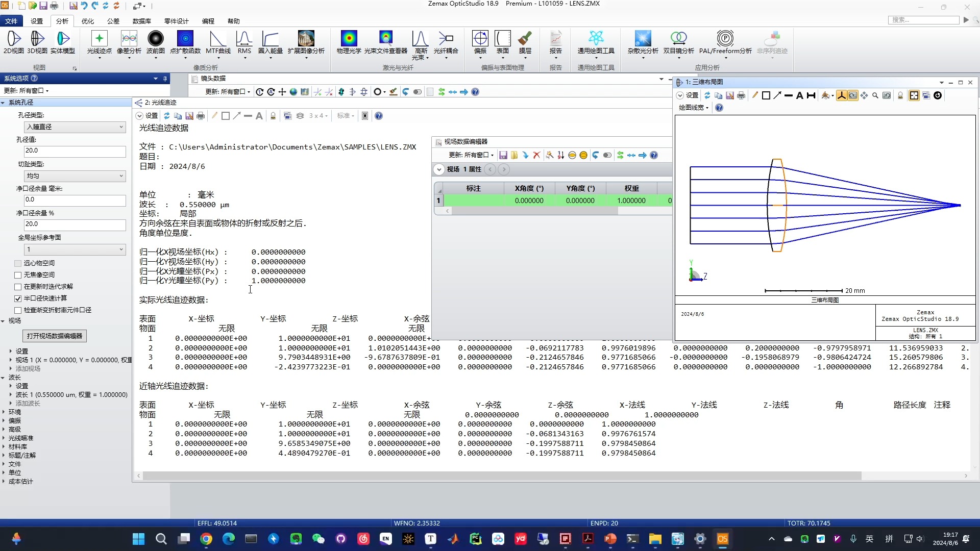
Task: Click the 打开视场数据编辑器 button
Action: [55, 336]
